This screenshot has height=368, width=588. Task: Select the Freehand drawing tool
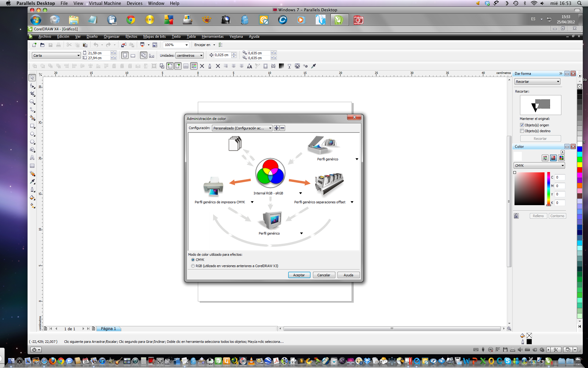click(32, 110)
